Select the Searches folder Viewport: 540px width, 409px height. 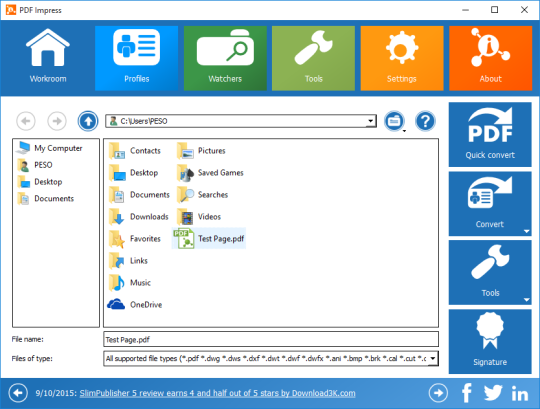click(x=202, y=195)
